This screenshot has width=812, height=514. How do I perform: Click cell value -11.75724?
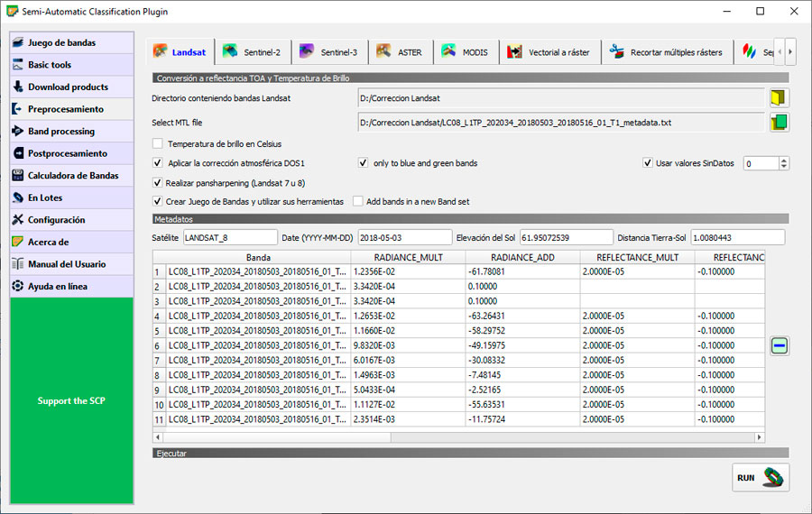[522, 420]
